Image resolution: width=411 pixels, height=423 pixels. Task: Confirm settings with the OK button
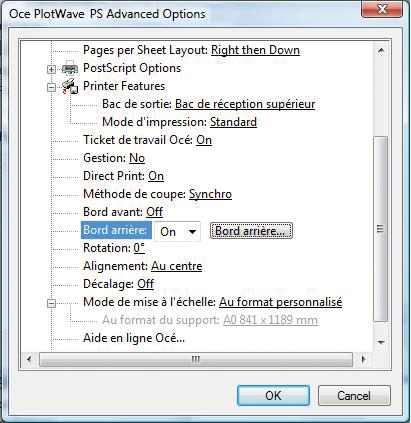coord(273,396)
